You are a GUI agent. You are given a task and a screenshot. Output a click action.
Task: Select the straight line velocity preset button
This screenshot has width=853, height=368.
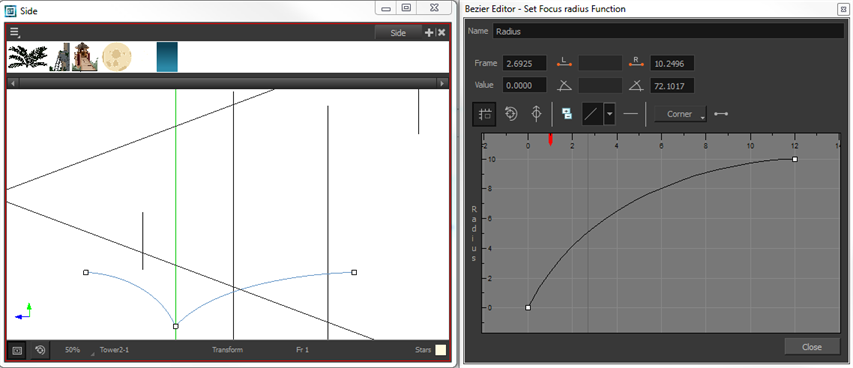tap(592, 114)
